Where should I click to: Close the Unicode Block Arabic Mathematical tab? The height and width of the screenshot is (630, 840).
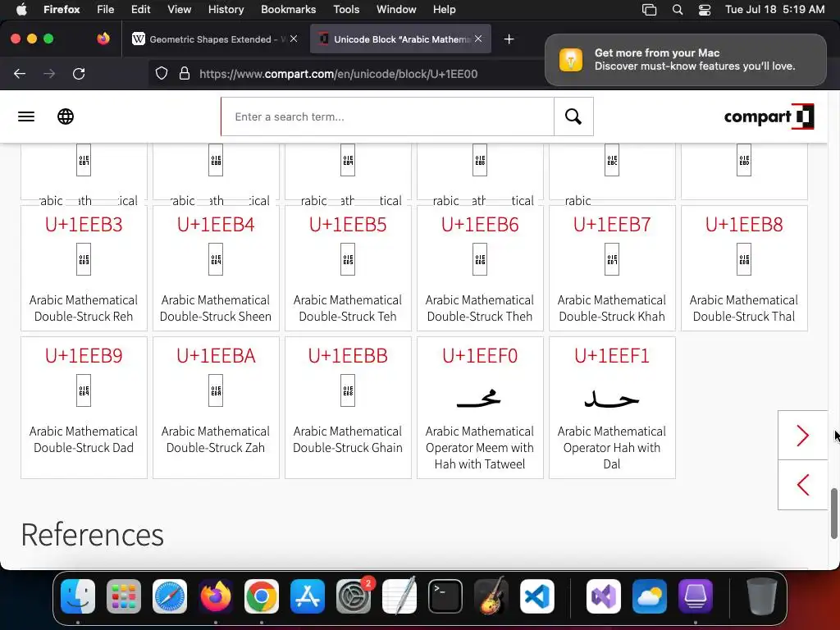tap(478, 39)
